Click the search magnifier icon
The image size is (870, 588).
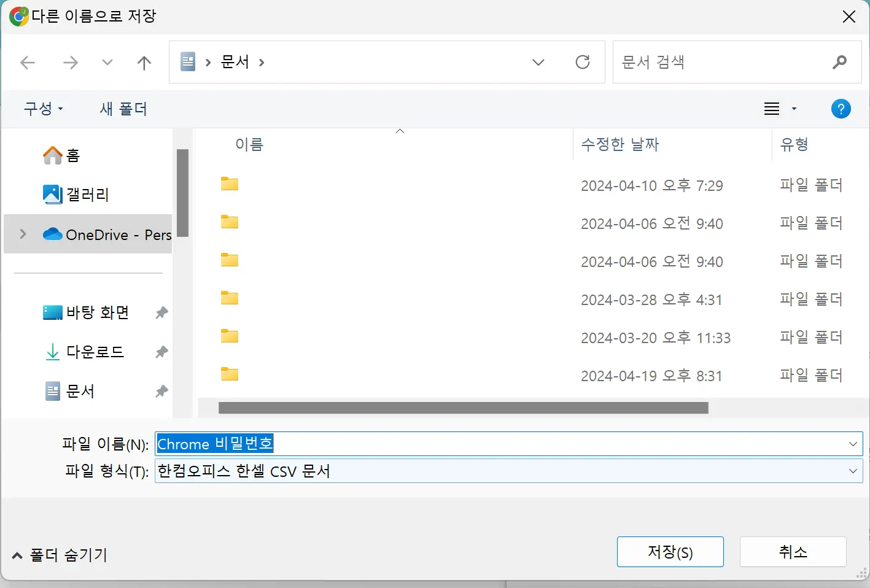839,62
